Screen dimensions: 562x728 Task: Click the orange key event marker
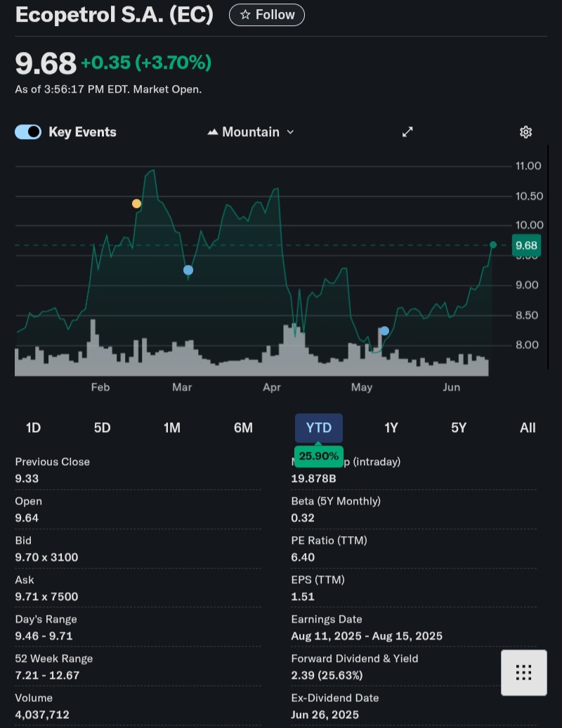coord(136,203)
